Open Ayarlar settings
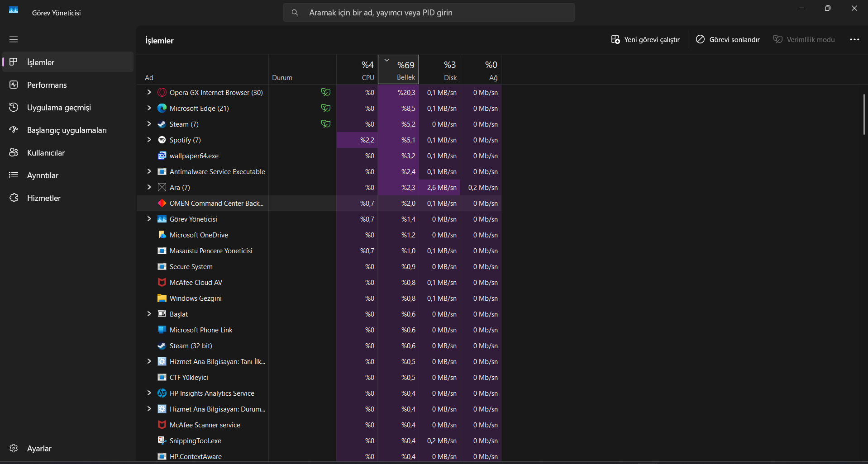Image resolution: width=868 pixels, height=464 pixels. tap(68, 448)
